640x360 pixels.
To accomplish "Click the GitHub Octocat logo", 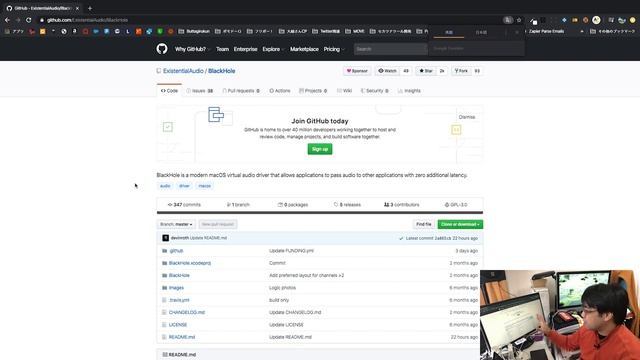I will point(162,49).
